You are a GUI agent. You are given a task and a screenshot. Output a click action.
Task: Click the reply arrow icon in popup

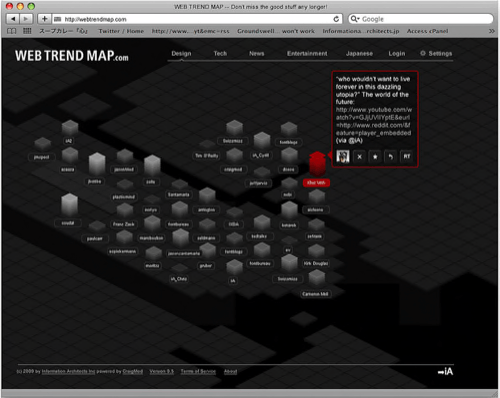coord(391,156)
